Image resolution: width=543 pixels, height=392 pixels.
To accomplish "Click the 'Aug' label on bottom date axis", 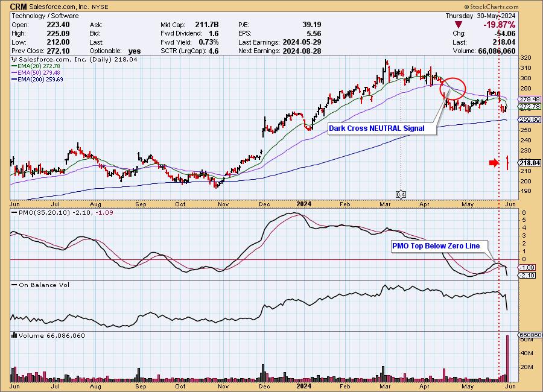I will pyautogui.click(x=95, y=386).
